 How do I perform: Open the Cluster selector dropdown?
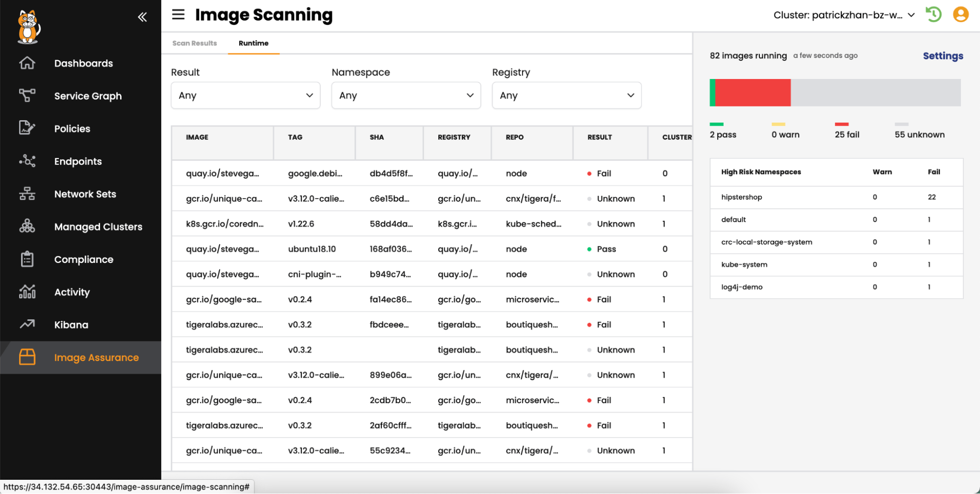pyautogui.click(x=844, y=15)
